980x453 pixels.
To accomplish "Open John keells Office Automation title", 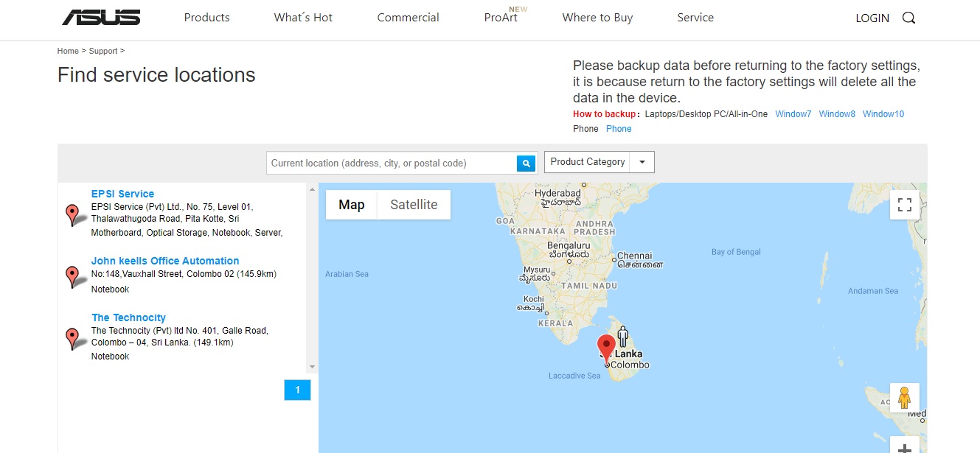I will (x=165, y=261).
